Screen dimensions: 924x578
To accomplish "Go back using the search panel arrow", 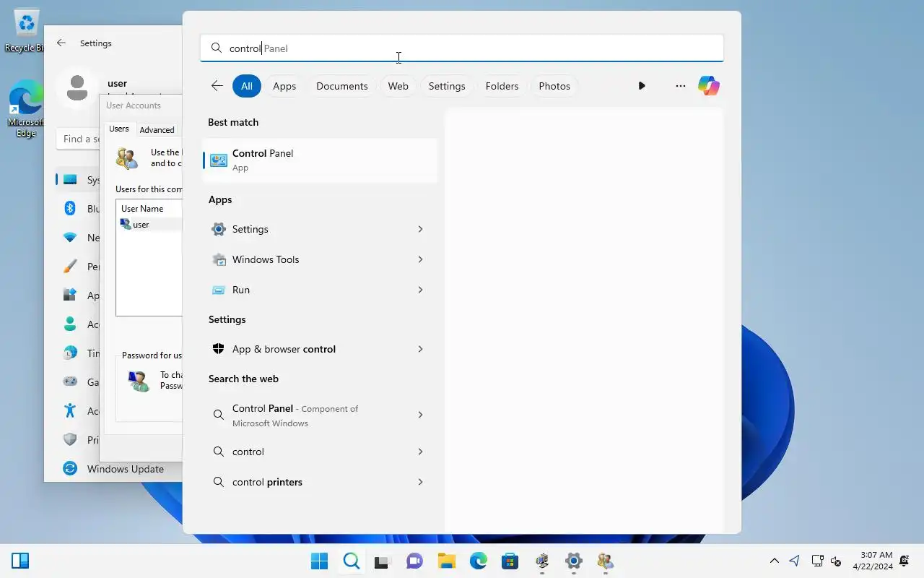I will point(217,86).
